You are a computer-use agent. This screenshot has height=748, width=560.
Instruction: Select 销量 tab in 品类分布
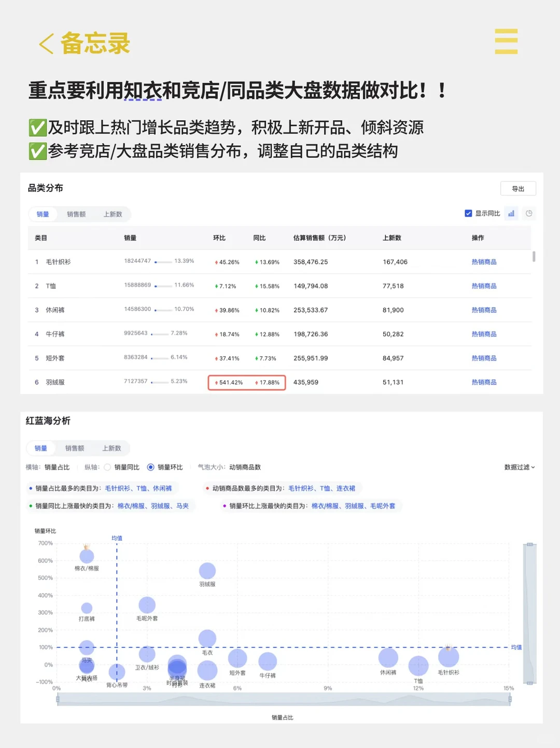[x=43, y=214]
